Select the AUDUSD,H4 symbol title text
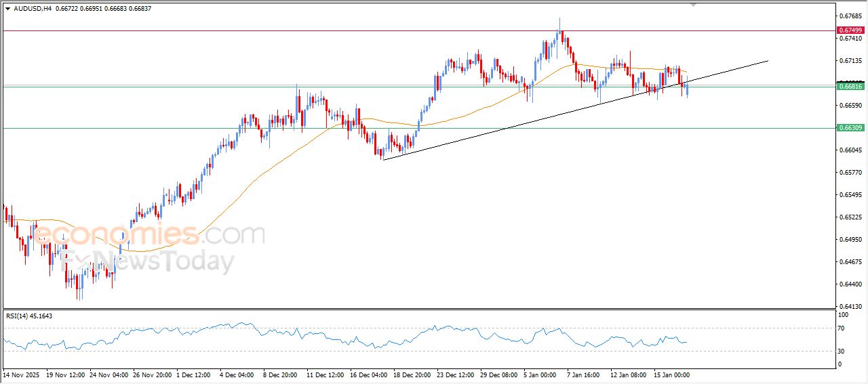 point(33,8)
